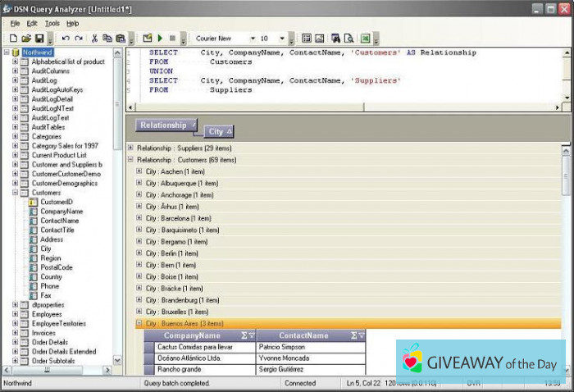Open the Edit menu

click(x=32, y=24)
